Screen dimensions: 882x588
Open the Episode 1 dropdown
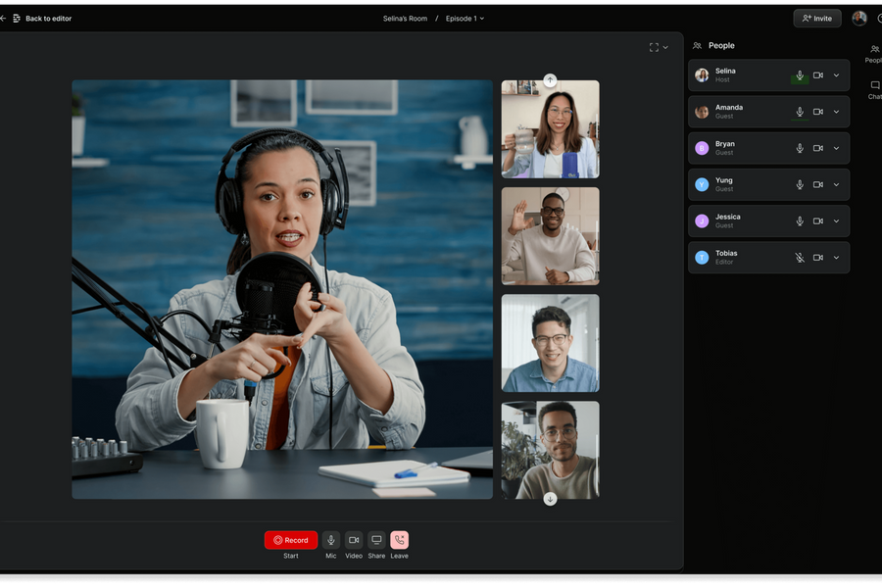click(x=465, y=19)
